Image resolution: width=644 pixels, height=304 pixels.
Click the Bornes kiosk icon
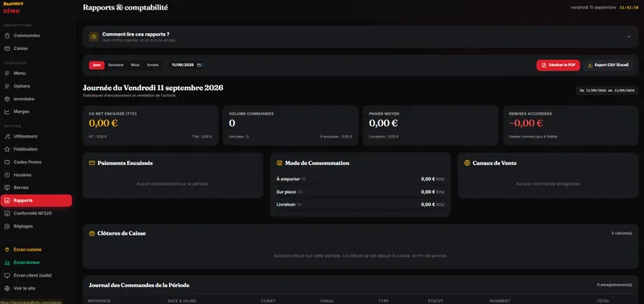point(7,187)
